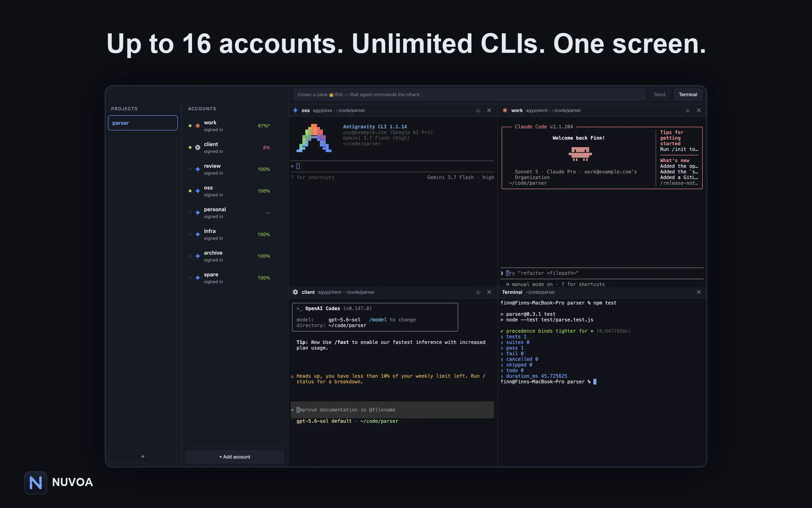The height and width of the screenshot is (508, 812).
Task: Click the 'PROJECTS' section header
Action: [124, 109]
